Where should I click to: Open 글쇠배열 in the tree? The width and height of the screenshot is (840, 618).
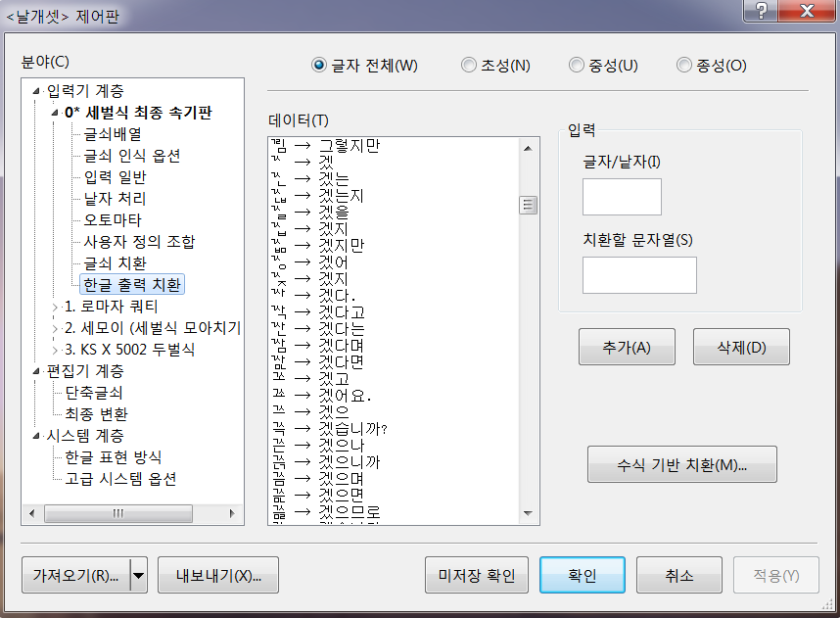click(113, 134)
